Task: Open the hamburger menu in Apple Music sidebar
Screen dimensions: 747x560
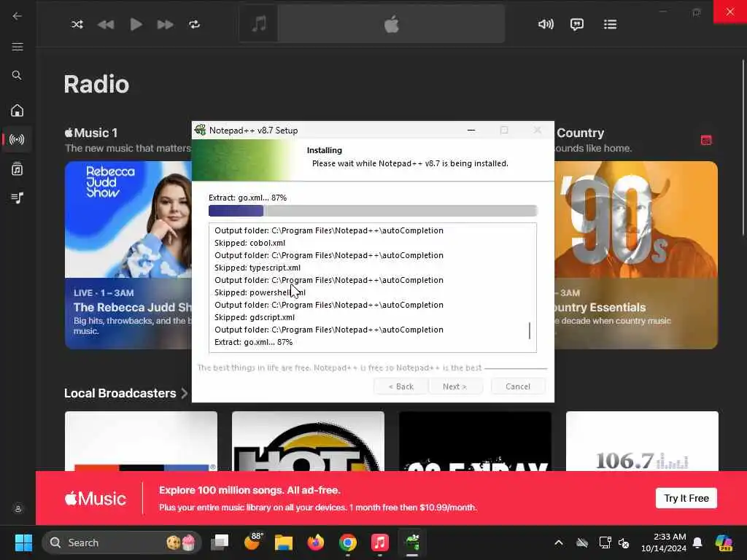Action: 18,47
